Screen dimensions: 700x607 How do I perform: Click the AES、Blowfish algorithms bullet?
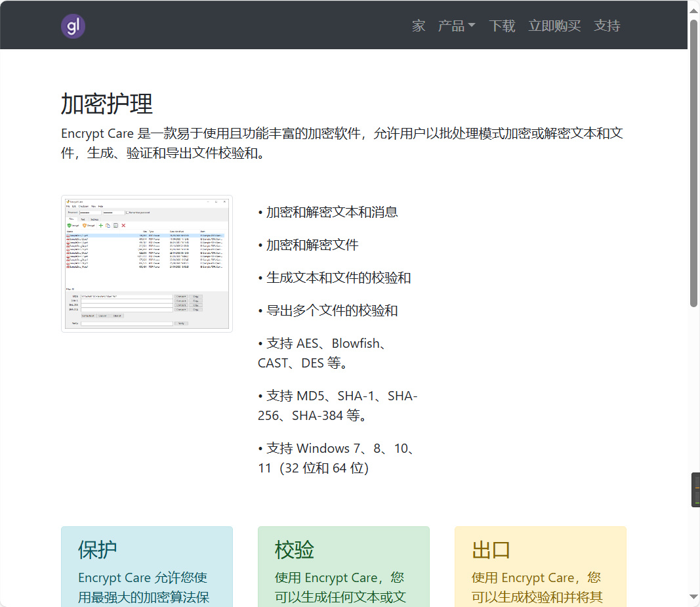pos(322,353)
